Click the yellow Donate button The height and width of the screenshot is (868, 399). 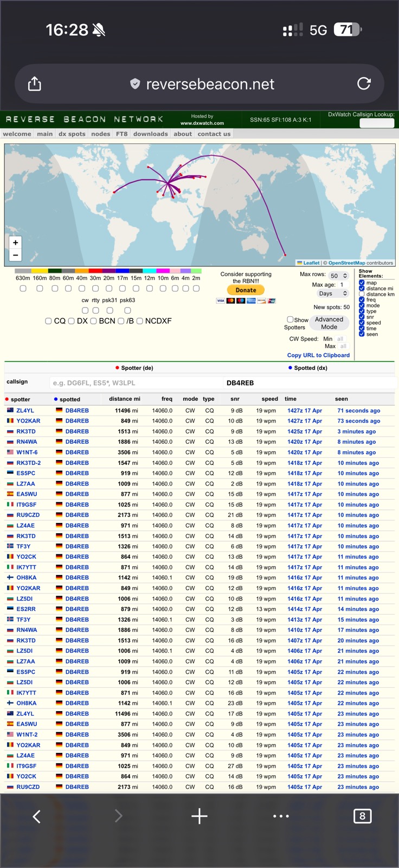pos(246,290)
